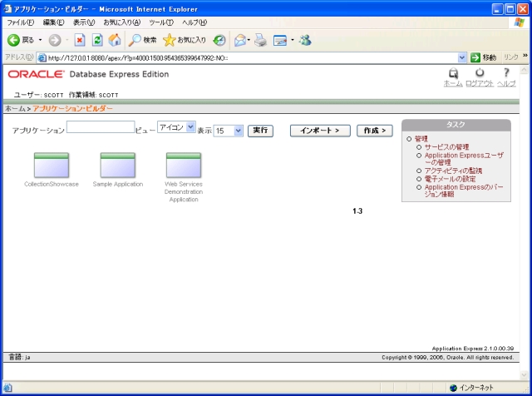Open Web Services Demonstration Application icon
The image size is (532, 396).
click(184, 166)
